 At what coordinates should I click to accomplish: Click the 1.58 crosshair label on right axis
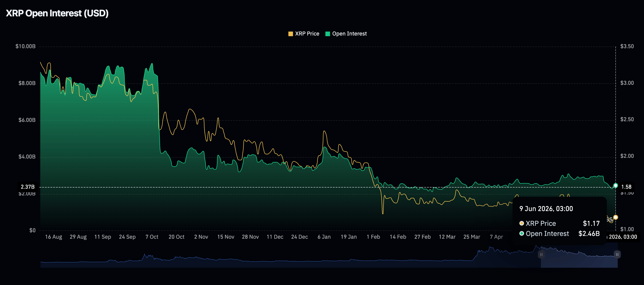pyautogui.click(x=626, y=187)
